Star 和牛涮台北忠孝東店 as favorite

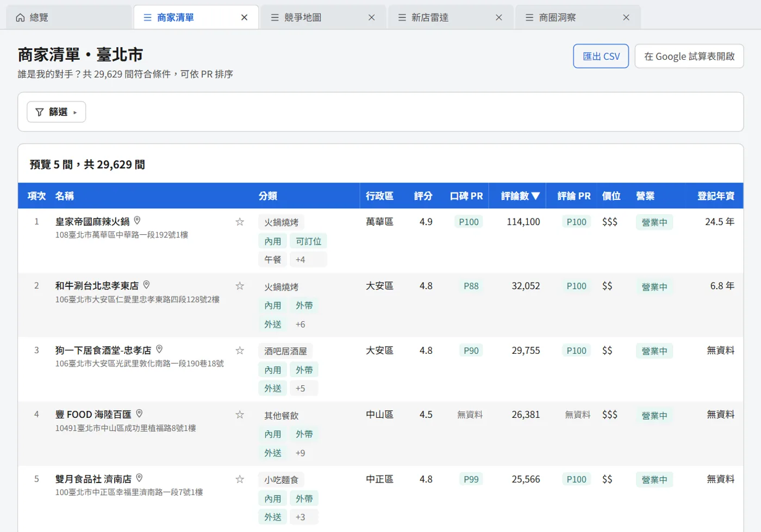pyautogui.click(x=240, y=286)
